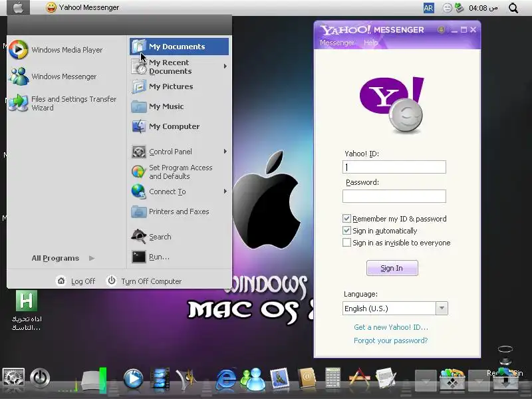This screenshot has width=532, height=399.
Task: Open the film strip movie icon in dock
Action: [x=160, y=378]
